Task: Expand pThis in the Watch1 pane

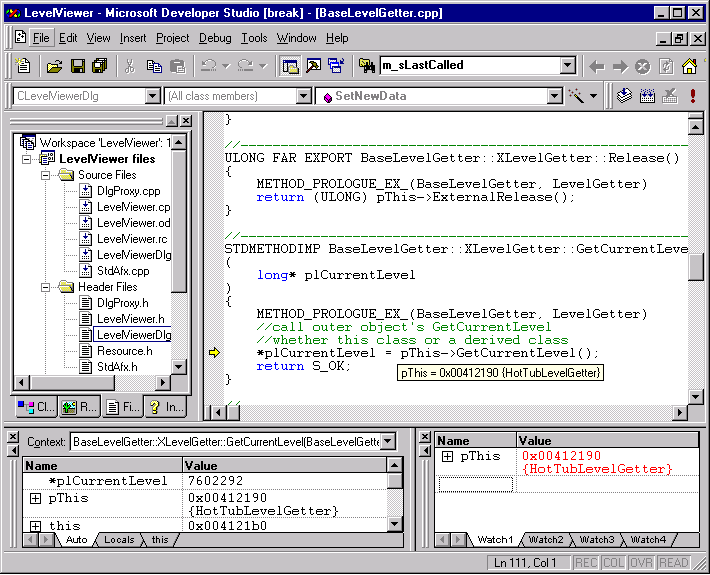Action: (x=446, y=457)
